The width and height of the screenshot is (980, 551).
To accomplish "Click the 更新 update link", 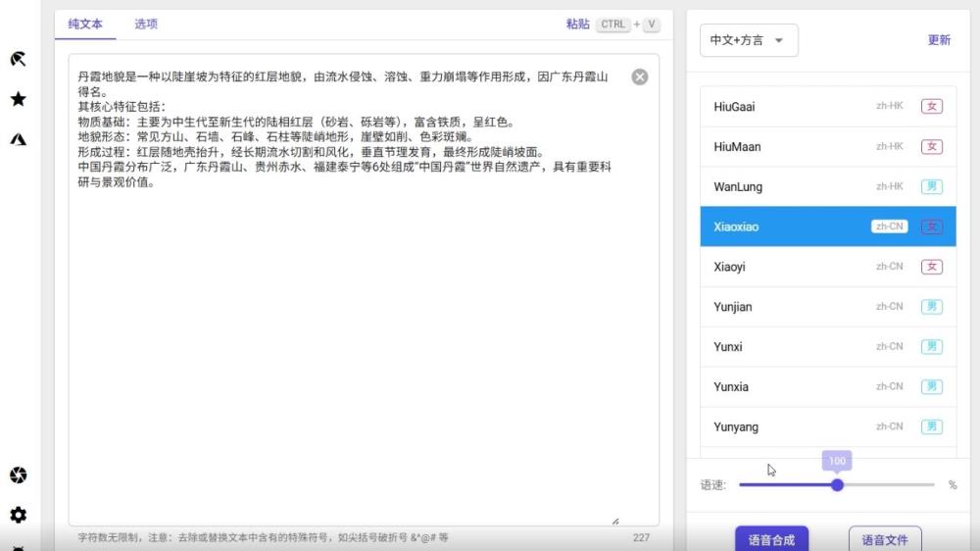I will pyautogui.click(x=939, y=40).
